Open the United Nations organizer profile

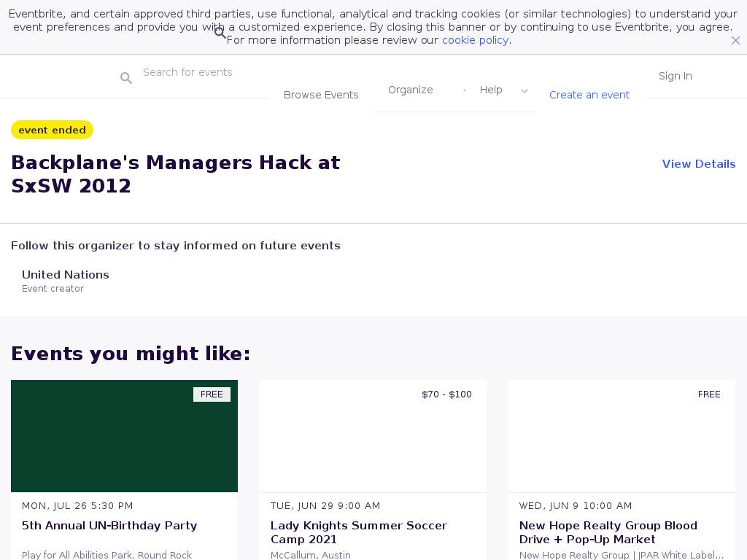tap(66, 275)
